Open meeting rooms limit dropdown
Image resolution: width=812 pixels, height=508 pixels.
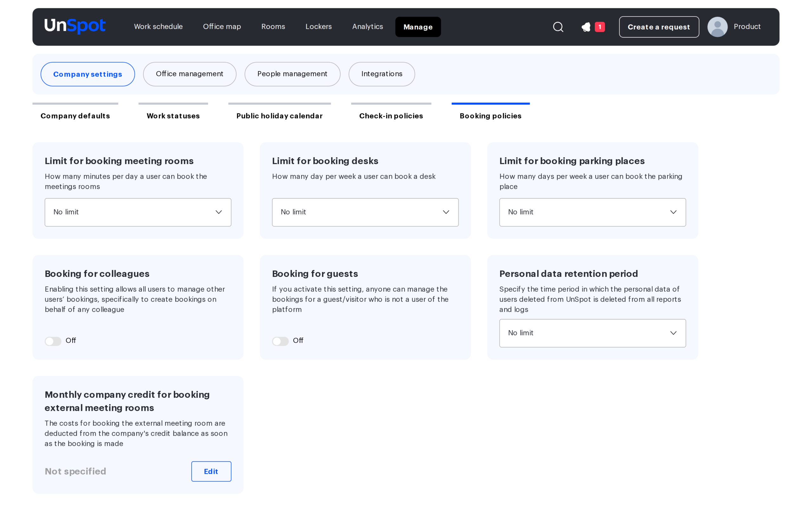point(138,212)
